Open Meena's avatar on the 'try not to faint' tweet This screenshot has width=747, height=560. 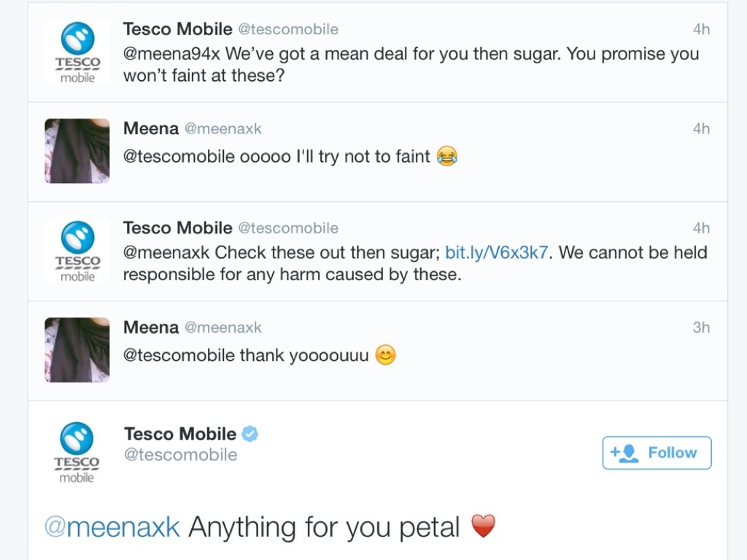coord(77,151)
